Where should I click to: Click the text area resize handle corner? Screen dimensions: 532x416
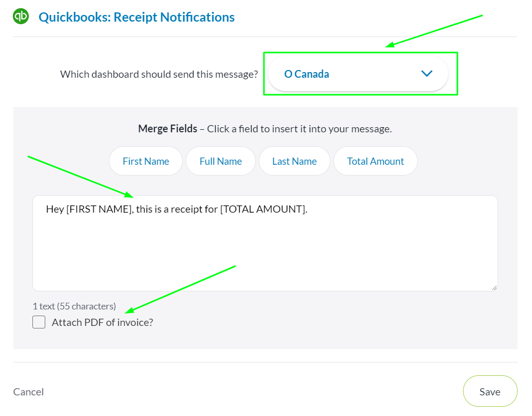click(x=494, y=288)
